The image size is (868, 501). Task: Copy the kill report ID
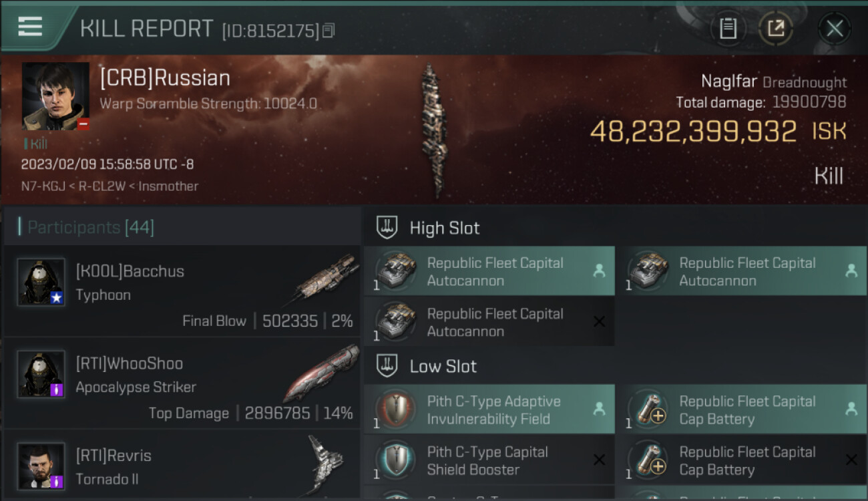328,31
